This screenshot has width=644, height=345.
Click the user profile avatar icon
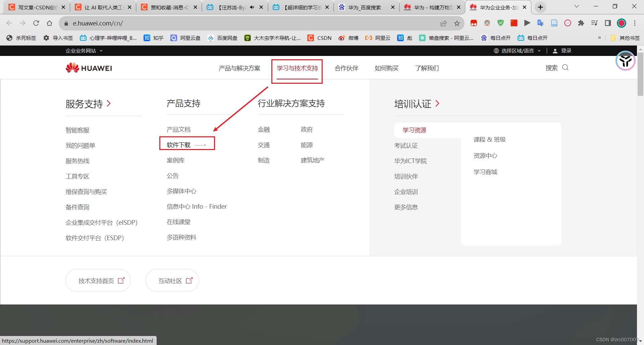point(622,23)
